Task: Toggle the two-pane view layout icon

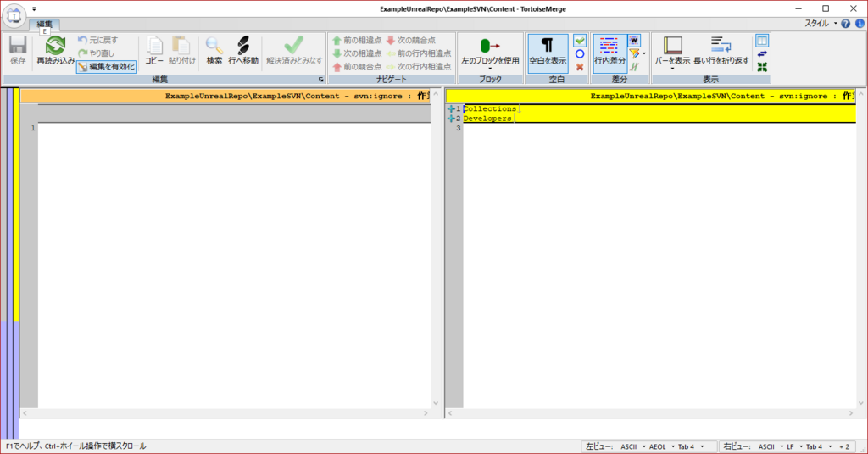Action: click(x=762, y=41)
